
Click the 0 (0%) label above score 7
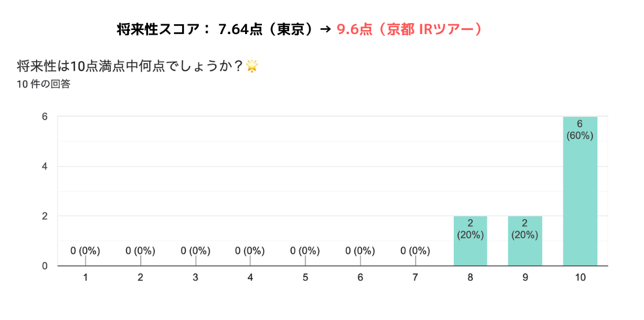point(415,251)
